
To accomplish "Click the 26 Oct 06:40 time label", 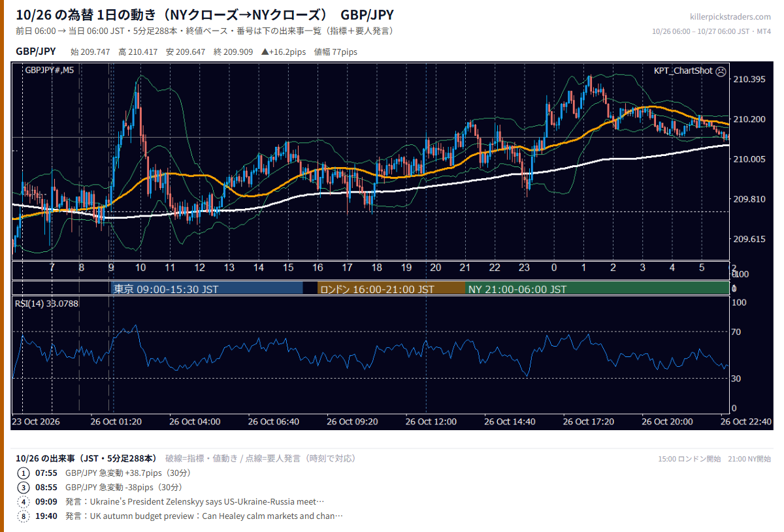I will tap(273, 422).
